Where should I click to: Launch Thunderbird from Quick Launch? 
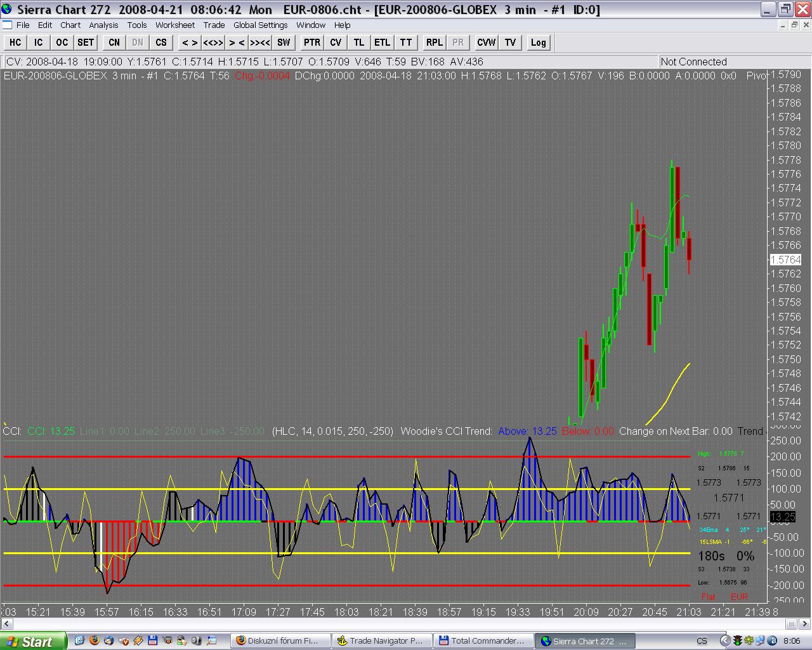(x=109, y=640)
